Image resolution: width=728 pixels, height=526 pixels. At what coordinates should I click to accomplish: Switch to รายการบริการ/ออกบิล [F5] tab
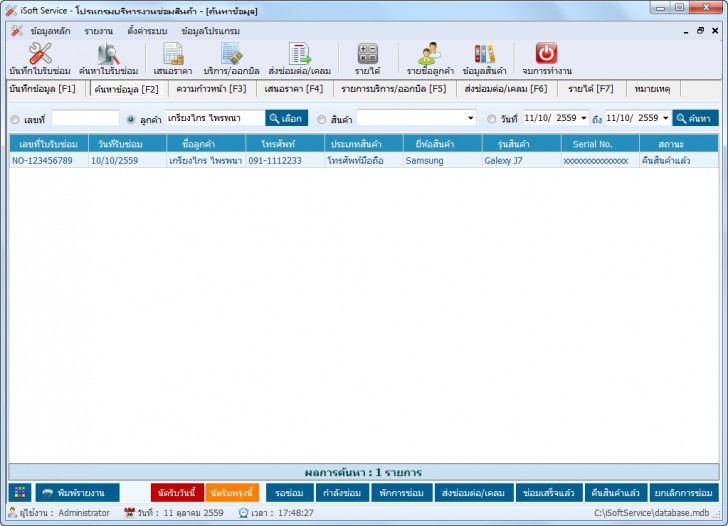394,89
